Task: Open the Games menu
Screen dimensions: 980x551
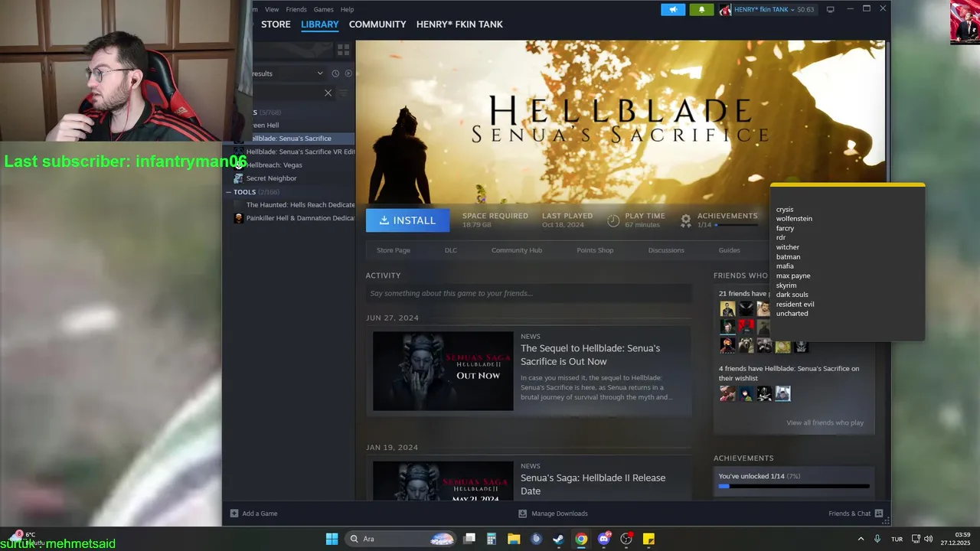Action: pyautogui.click(x=324, y=9)
